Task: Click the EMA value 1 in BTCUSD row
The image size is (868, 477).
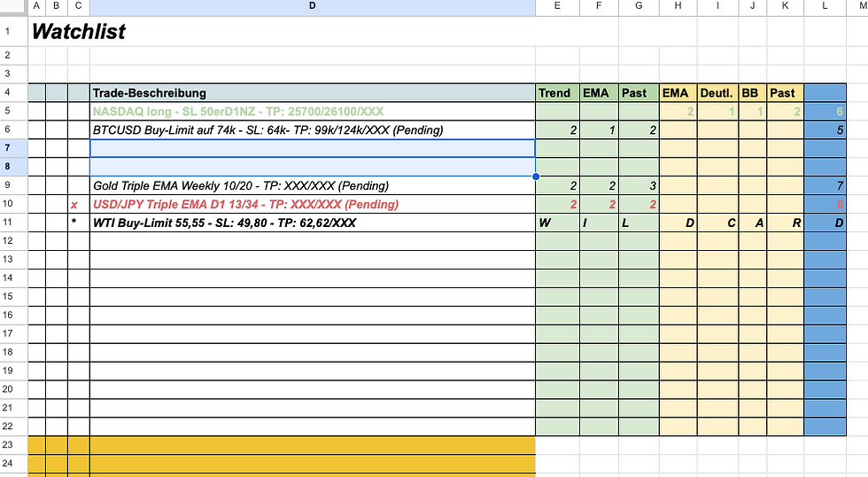Action: coord(599,130)
